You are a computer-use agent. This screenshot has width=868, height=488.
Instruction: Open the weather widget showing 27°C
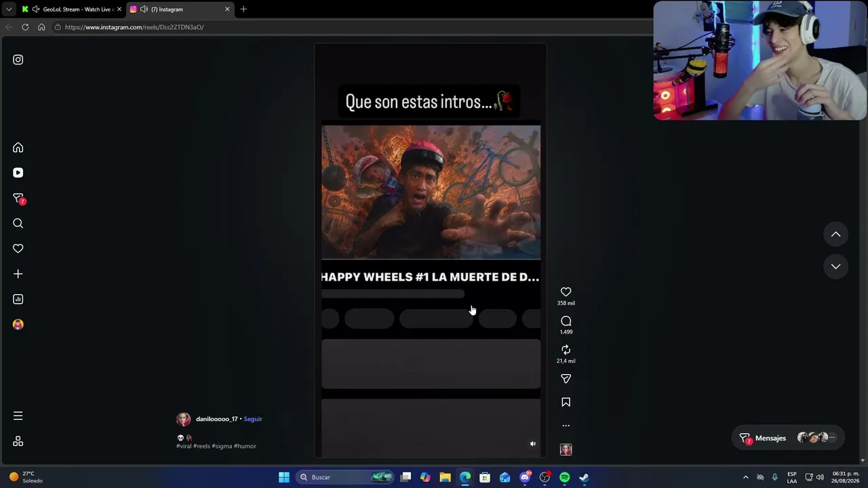tap(26, 477)
